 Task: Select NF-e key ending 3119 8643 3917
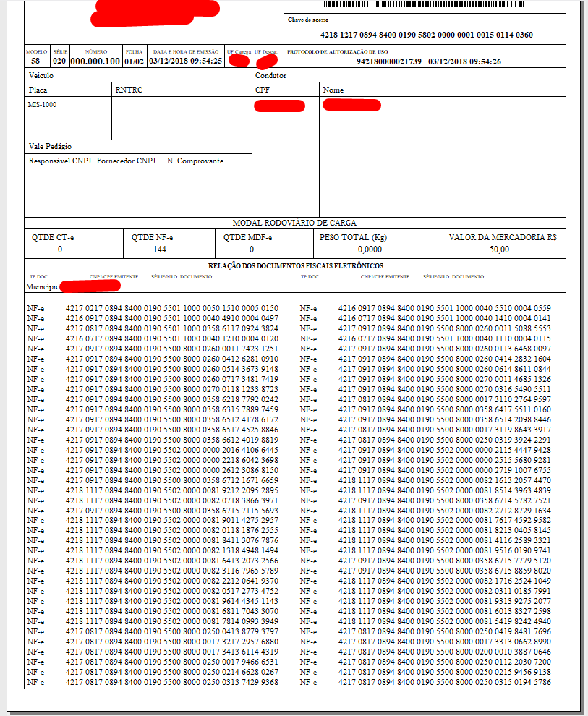click(444, 430)
